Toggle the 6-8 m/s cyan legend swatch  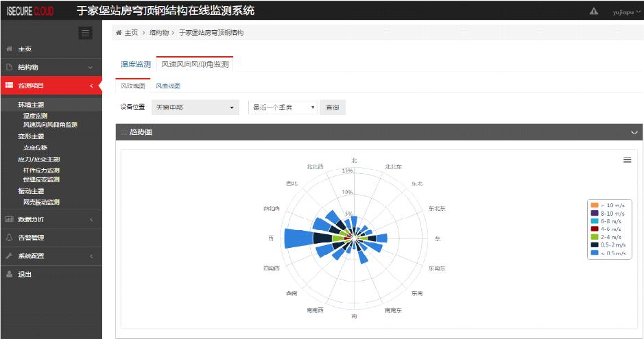(x=595, y=221)
